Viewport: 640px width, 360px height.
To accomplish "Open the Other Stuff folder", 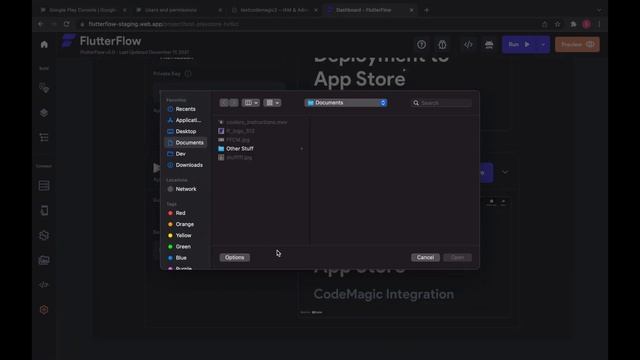I will [x=240, y=149].
